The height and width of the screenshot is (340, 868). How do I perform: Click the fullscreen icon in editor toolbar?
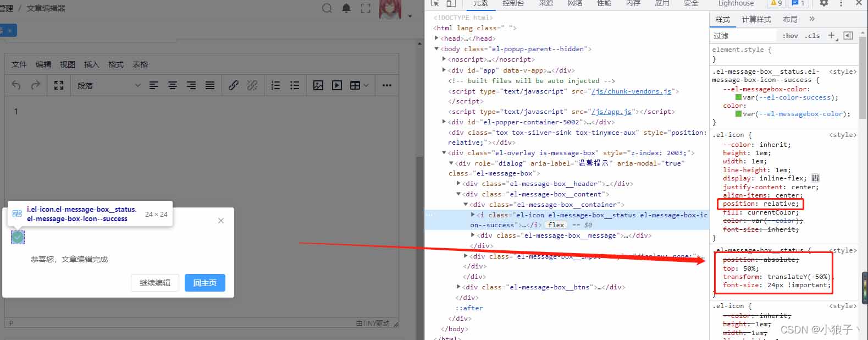point(59,85)
